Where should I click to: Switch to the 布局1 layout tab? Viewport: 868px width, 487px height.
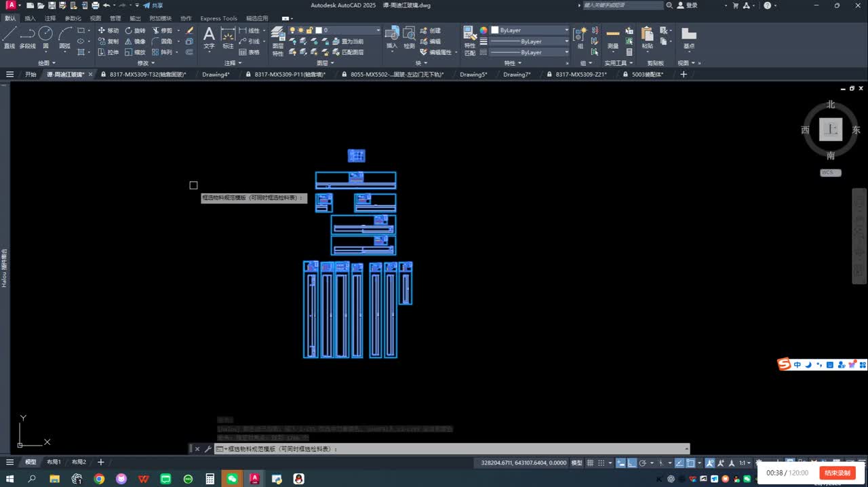(x=54, y=462)
